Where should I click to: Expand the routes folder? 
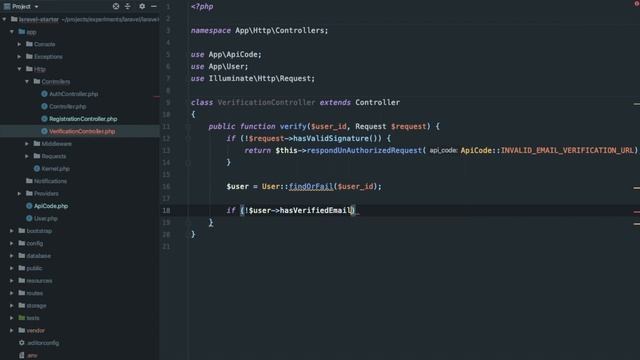[12, 293]
